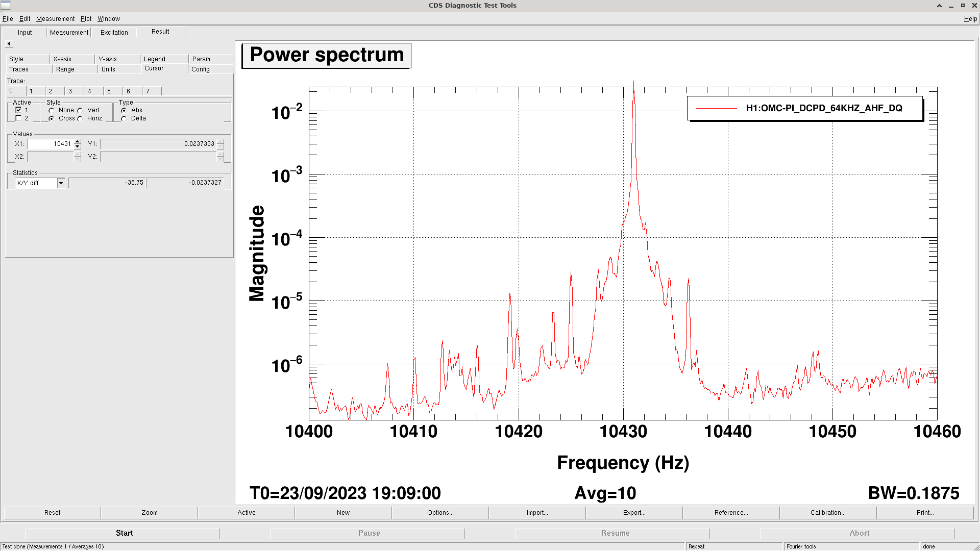
Task: Open the X-axis options tab
Action: coord(72,59)
